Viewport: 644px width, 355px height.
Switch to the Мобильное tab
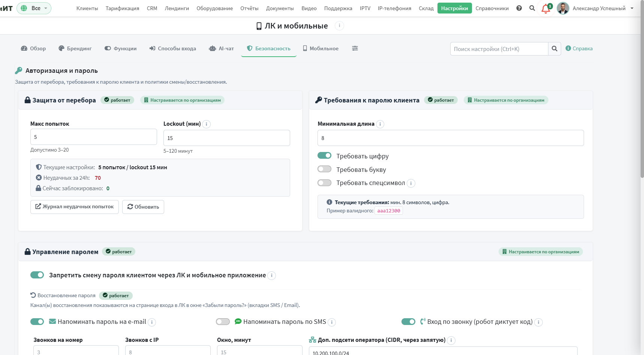(321, 48)
